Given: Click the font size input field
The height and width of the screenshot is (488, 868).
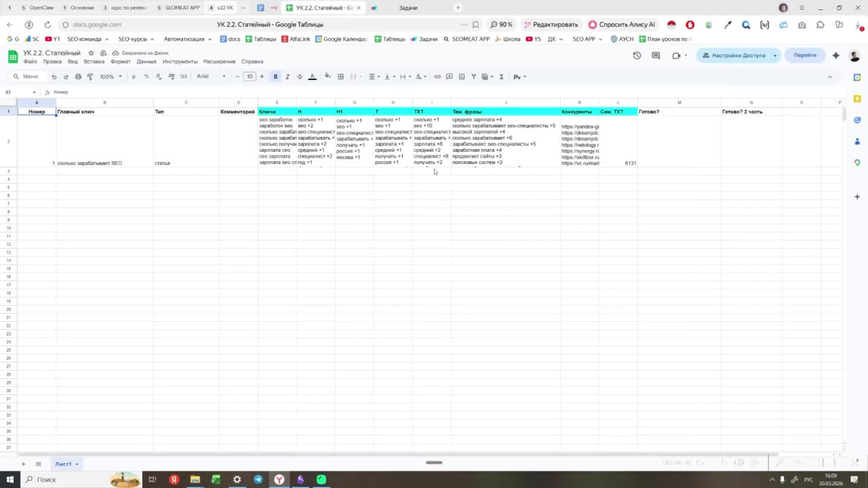Looking at the screenshot, I should 250,77.
